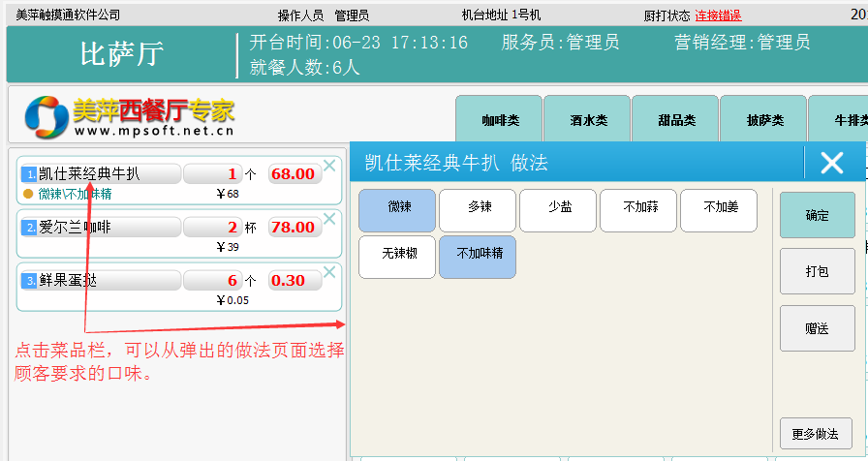Click the number 1 badge of 凯仕莱经典牛扒
Image resolution: width=868 pixels, height=461 pixels.
click(30, 174)
